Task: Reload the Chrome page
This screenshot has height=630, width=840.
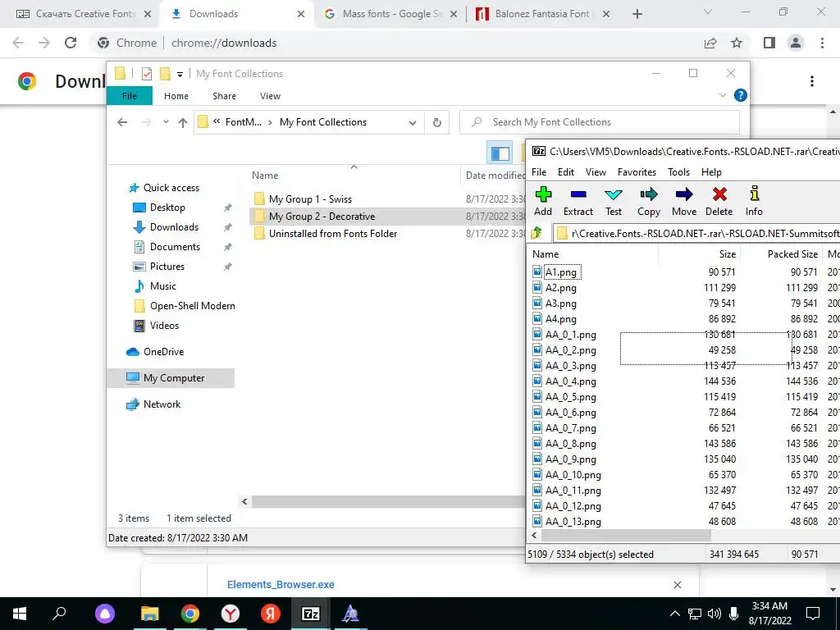Action: [71, 43]
